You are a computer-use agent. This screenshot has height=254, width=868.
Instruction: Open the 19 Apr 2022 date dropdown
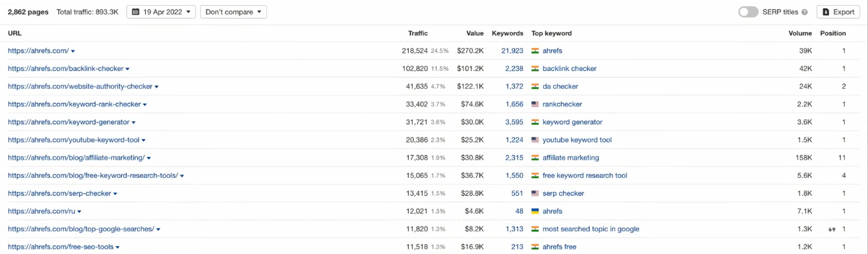[161, 12]
